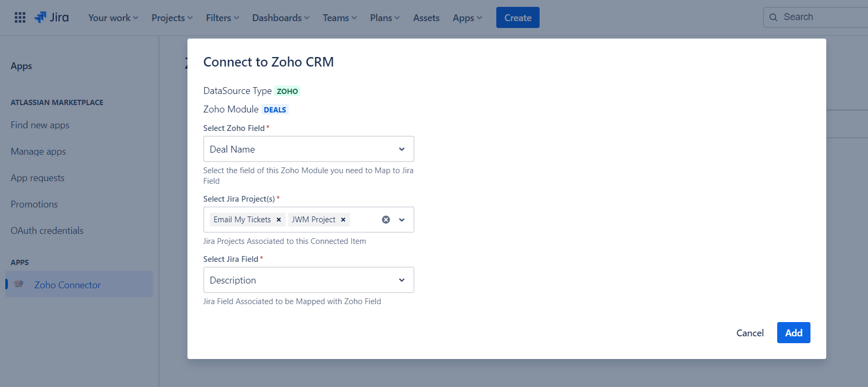Open Promotions
The width and height of the screenshot is (868, 387).
tap(34, 204)
